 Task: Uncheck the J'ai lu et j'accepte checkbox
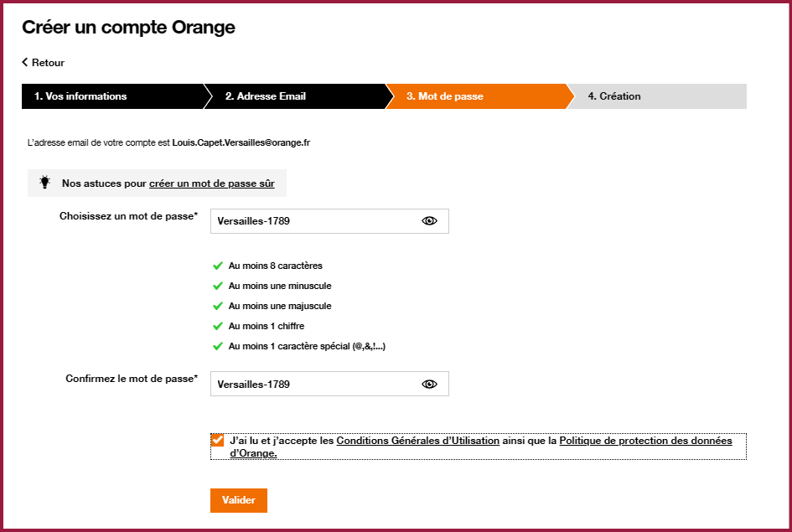pyautogui.click(x=217, y=440)
